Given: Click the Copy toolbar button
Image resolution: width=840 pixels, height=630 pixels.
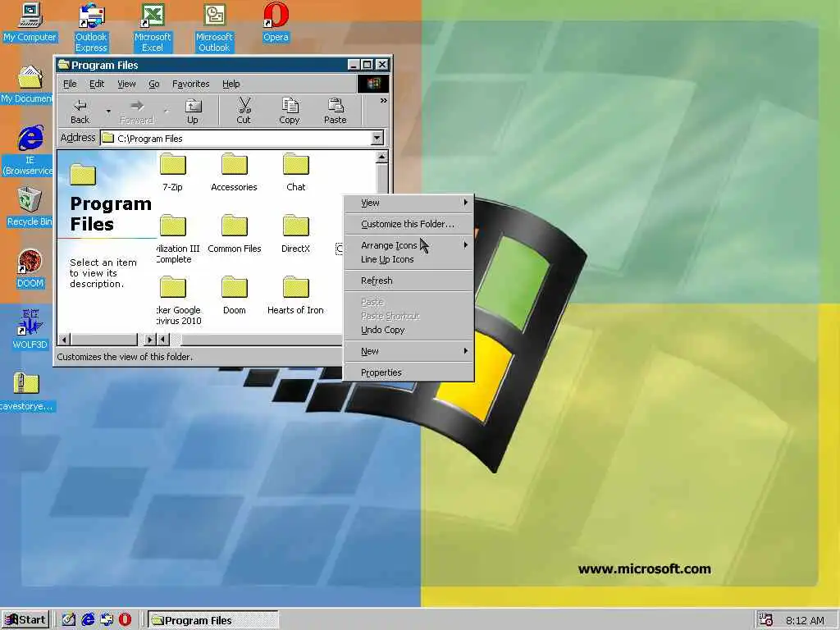Looking at the screenshot, I should point(290,112).
